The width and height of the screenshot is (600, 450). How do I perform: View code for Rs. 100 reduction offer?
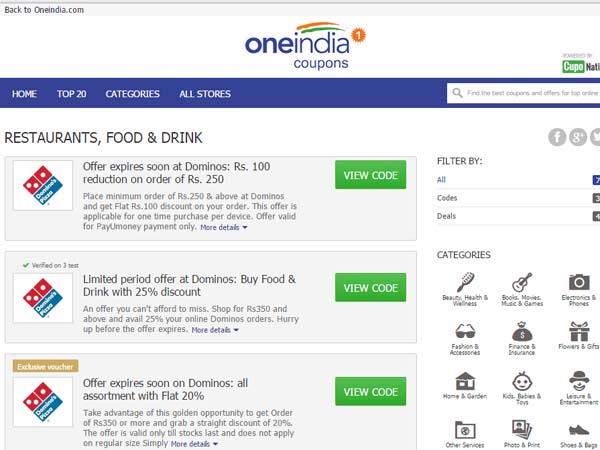370,175
